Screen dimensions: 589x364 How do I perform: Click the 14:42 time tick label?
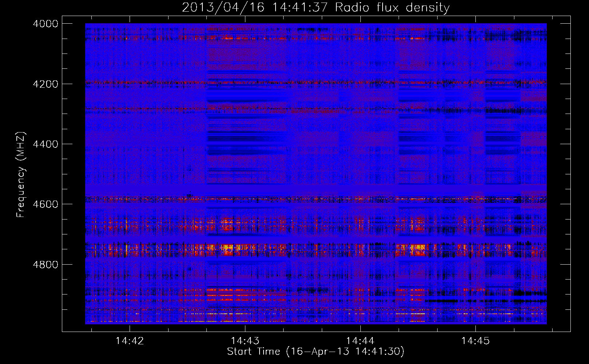(x=130, y=341)
